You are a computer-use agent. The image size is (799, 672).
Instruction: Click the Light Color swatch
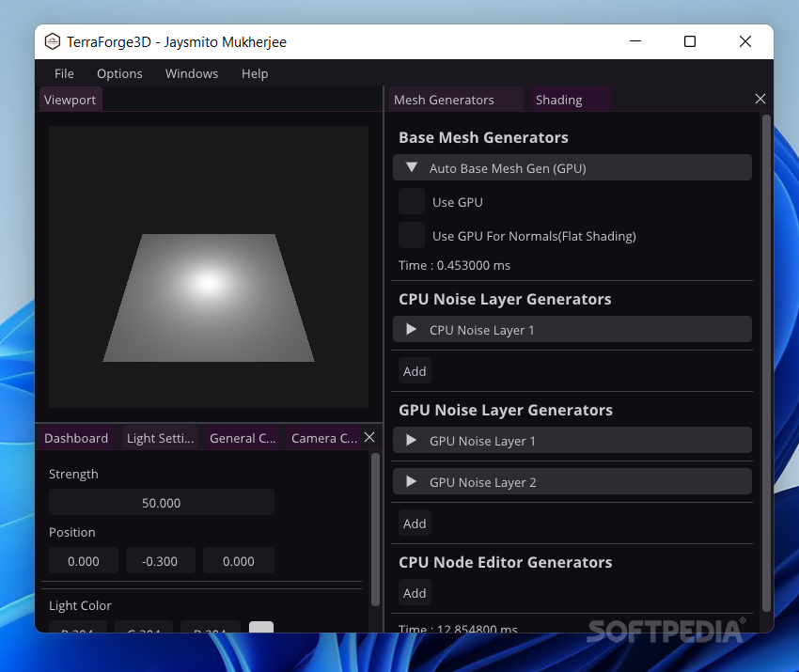(x=261, y=627)
